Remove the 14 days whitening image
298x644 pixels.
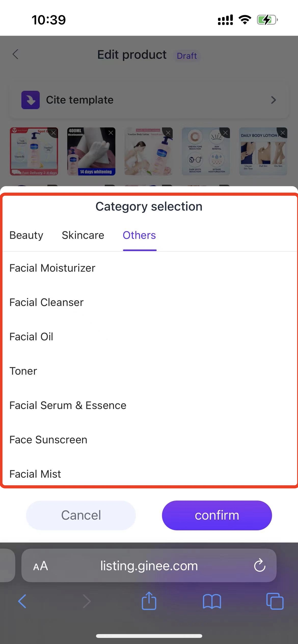(x=111, y=133)
